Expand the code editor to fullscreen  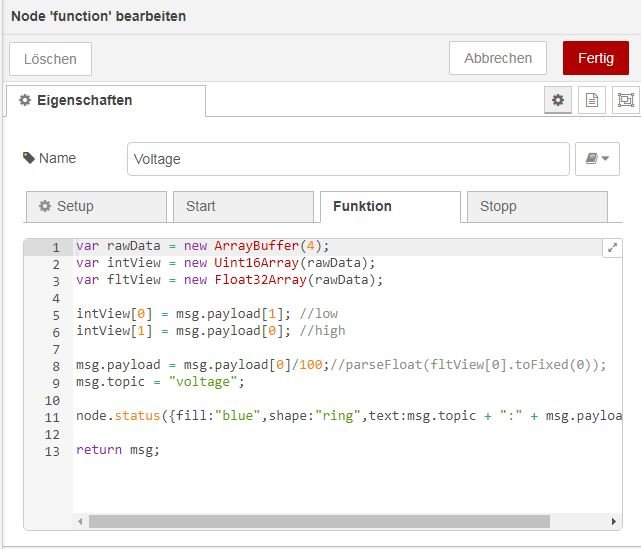point(613,247)
